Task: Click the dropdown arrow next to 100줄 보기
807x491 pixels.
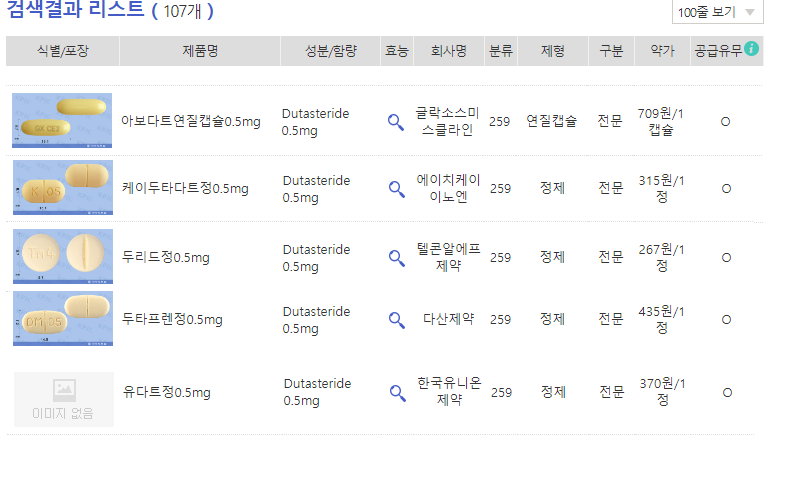Action: (x=750, y=12)
